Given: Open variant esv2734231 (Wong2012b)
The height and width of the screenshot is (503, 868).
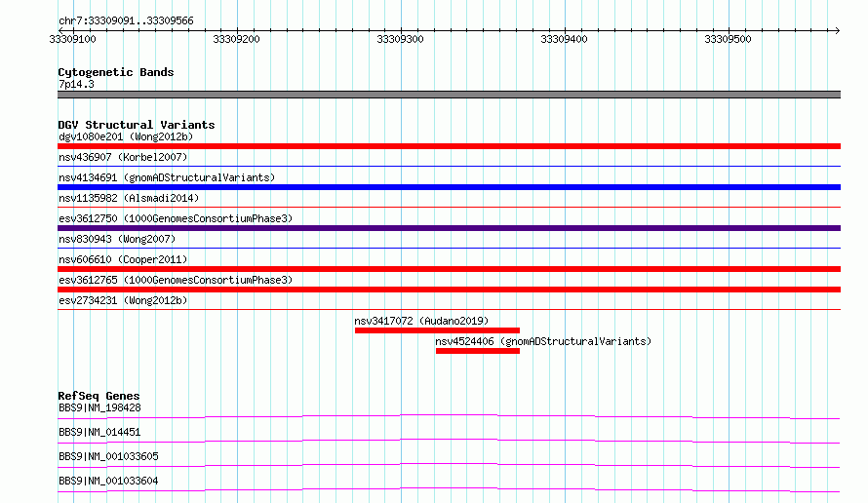Looking at the screenshot, I should pos(123,300).
